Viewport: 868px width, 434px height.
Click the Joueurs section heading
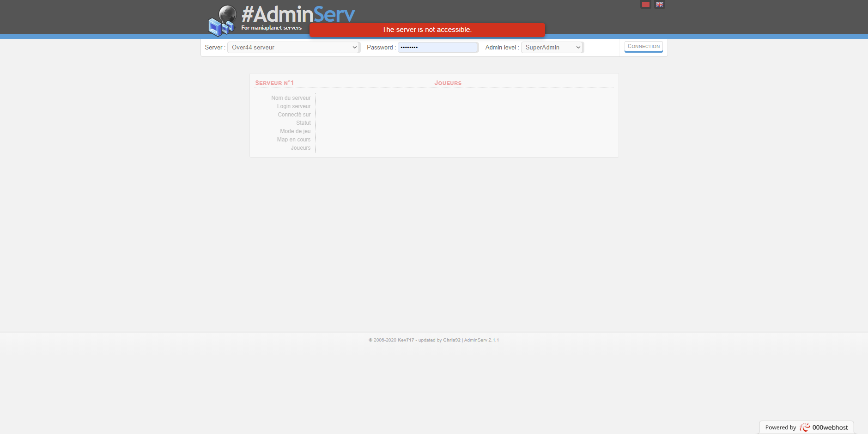[x=448, y=83]
